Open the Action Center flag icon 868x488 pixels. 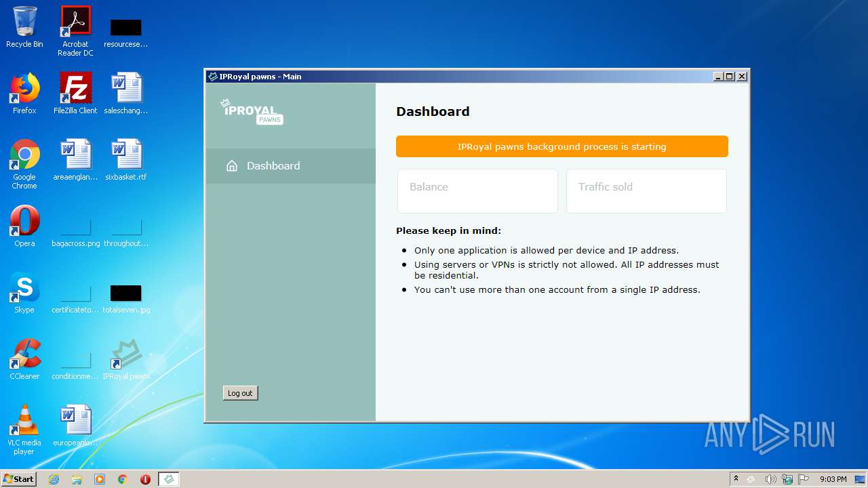[804, 479]
